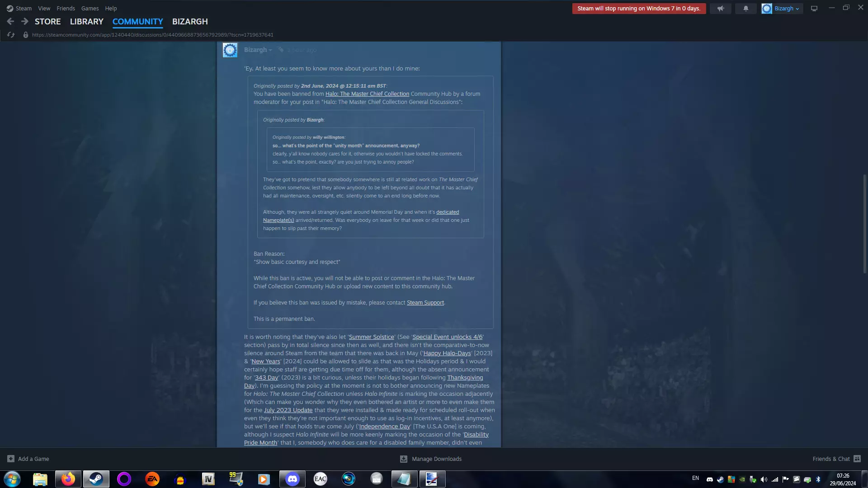This screenshot has height=488, width=868.
Task: Expand the post author Bizargh dropdown arrow
Action: pos(270,50)
